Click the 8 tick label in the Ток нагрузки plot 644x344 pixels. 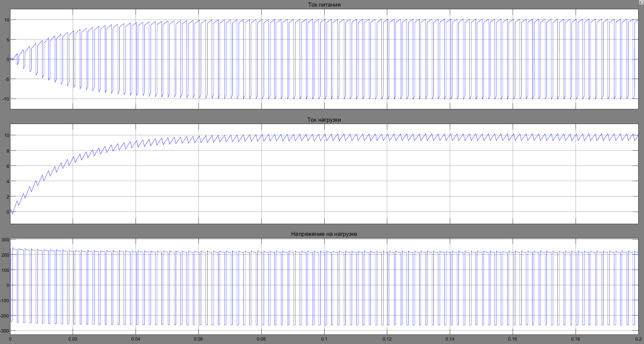[8, 151]
